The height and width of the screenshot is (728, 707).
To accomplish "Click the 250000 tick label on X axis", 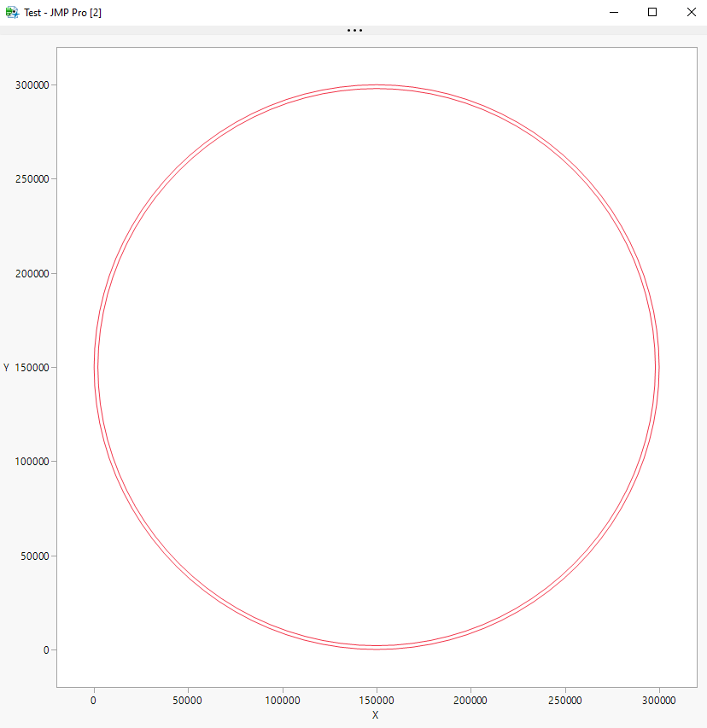I will click(565, 699).
